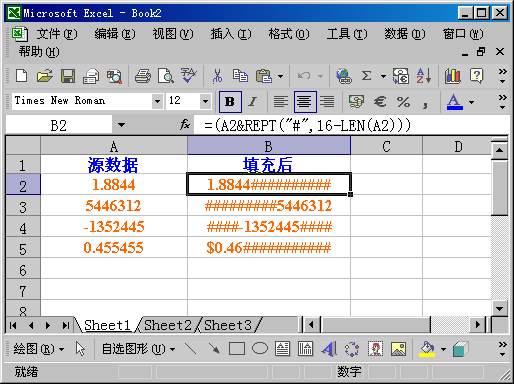Apply percent style icon

click(x=403, y=102)
